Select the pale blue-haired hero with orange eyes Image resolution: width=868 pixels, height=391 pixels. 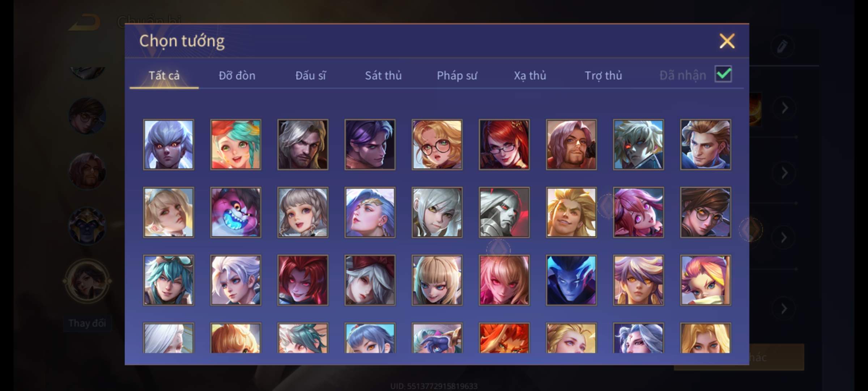click(x=169, y=144)
